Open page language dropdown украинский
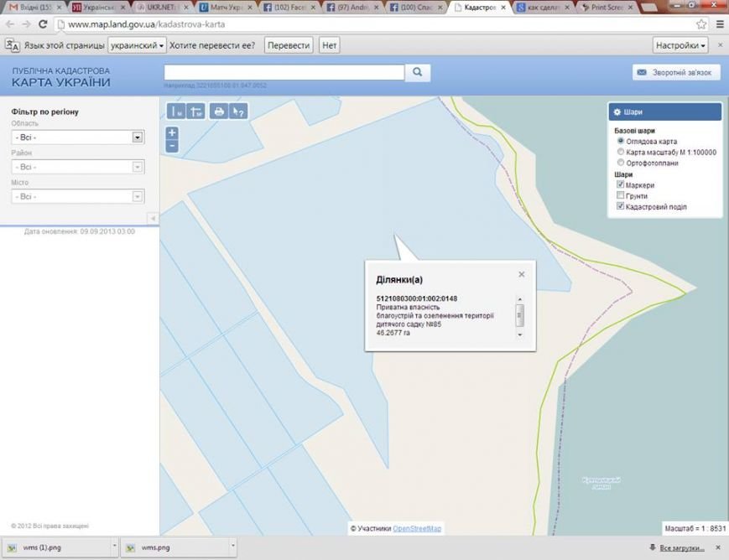Image resolution: width=729 pixels, height=560 pixels. (137, 45)
